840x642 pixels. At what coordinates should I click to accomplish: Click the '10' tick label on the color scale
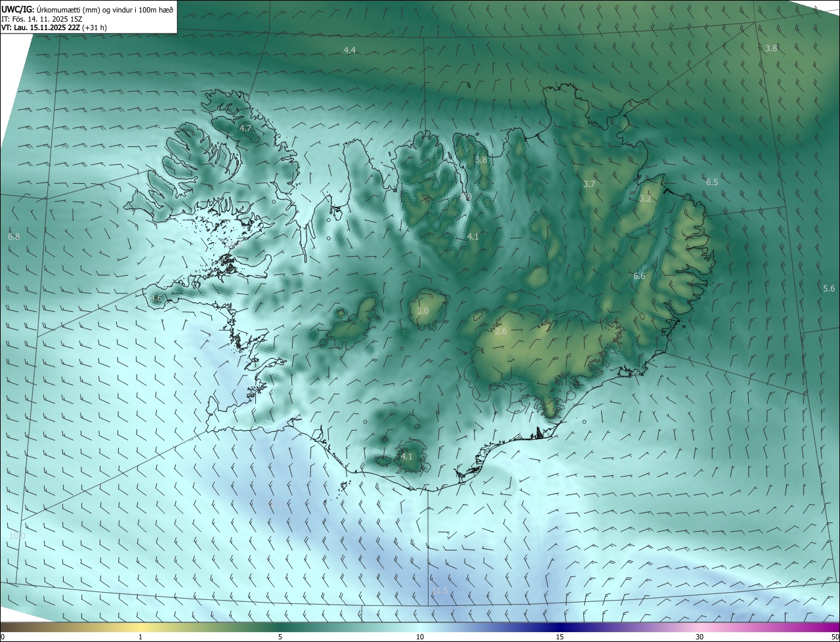pos(420,637)
